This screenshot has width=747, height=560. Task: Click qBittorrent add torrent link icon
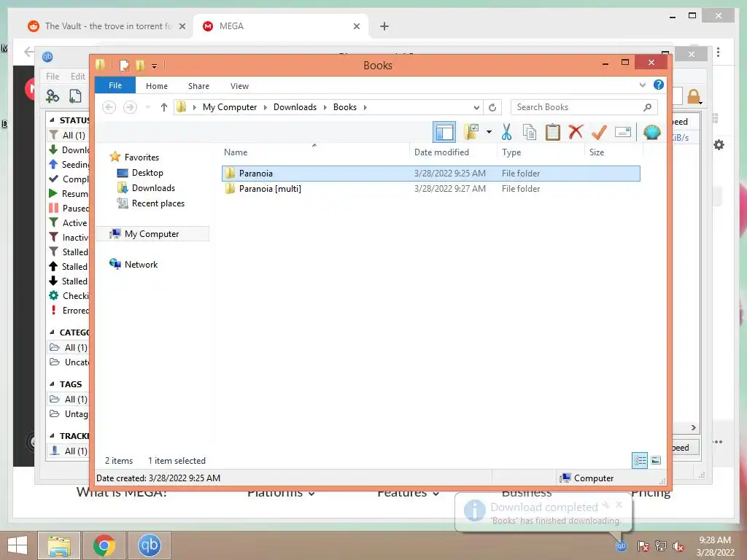pyautogui.click(x=53, y=96)
